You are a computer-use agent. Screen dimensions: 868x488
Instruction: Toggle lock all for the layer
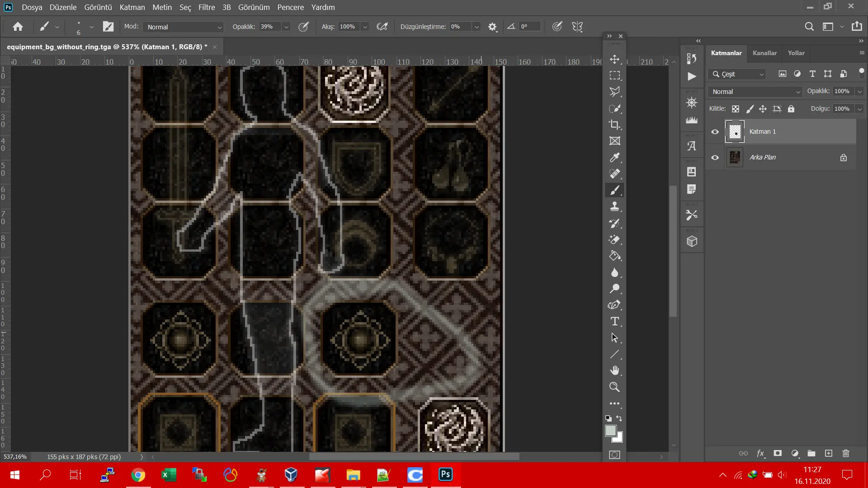[x=791, y=109]
